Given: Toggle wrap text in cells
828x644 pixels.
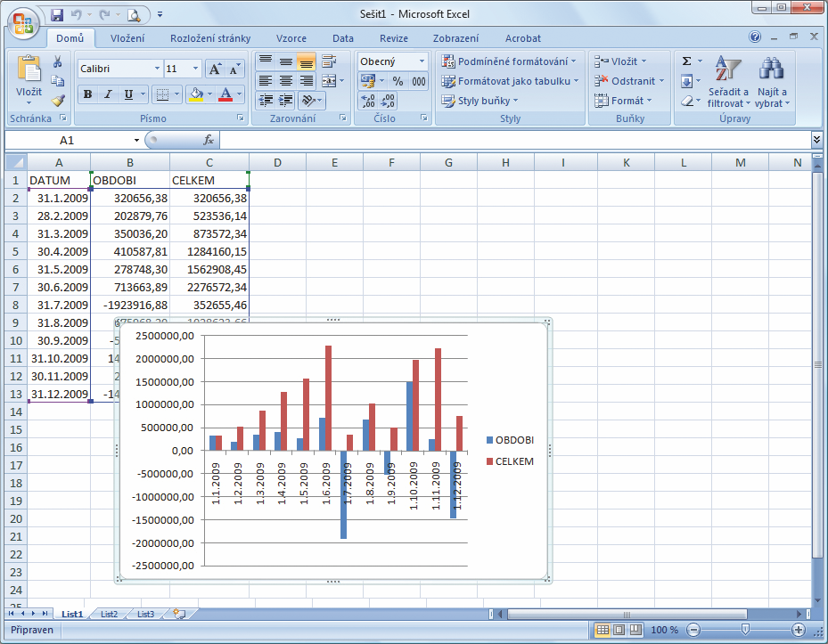Looking at the screenshot, I should (329, 61).
